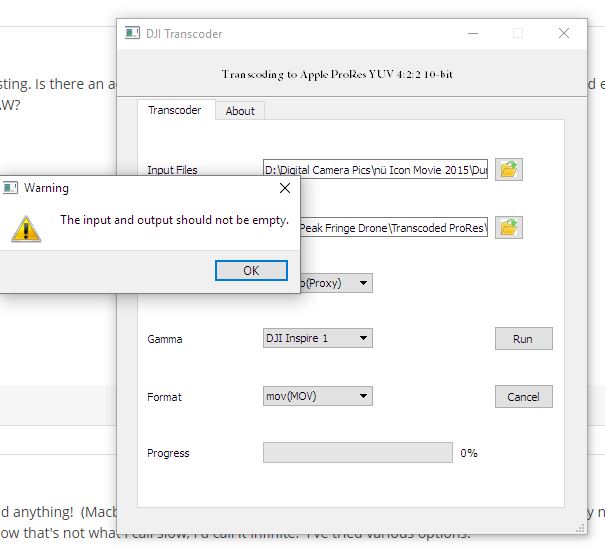Click the DJI Transcoder title bar icon

click(132, 33)
